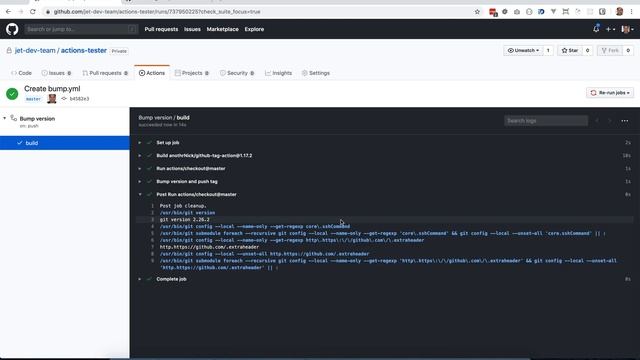640x360 pixels.
Task: Switch to the Insights tab
Action: tap(278, 73)
